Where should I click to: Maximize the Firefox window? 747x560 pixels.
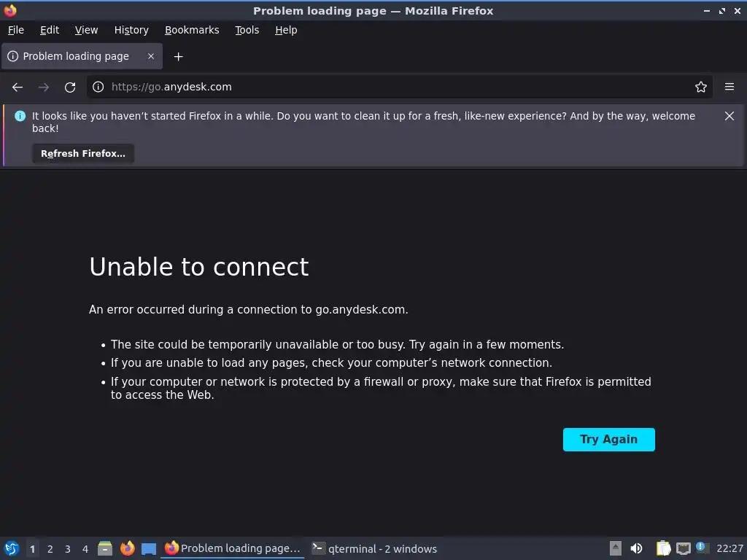pyautogui.click(x=722, y=10)
